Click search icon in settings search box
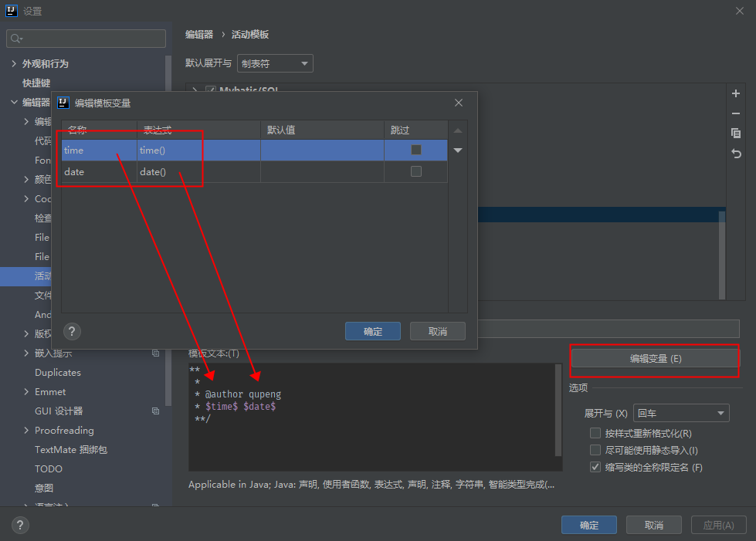Image resolution: width=756 pixels, height=541 pixels. coord(16,39)
